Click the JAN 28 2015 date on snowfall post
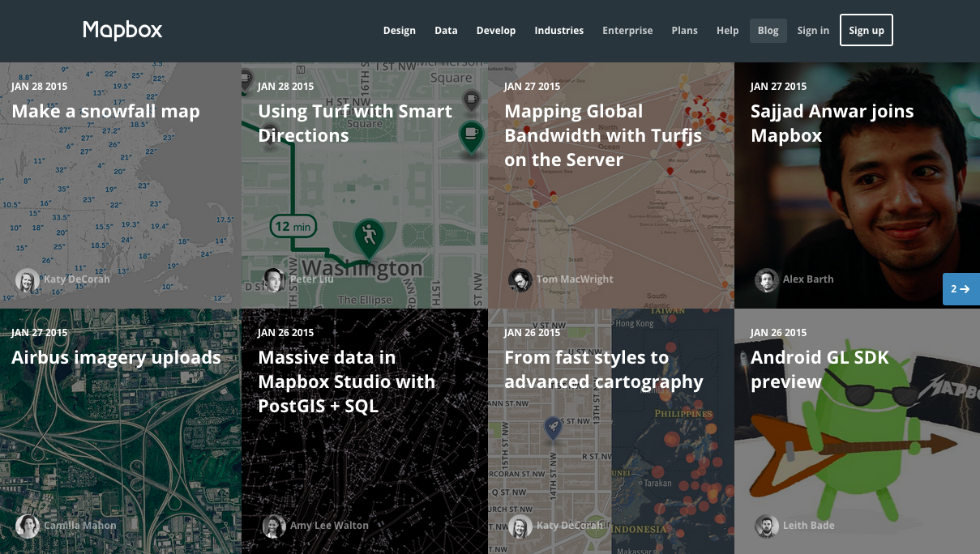This screenshot has width=980, height=554. (40, 87)
